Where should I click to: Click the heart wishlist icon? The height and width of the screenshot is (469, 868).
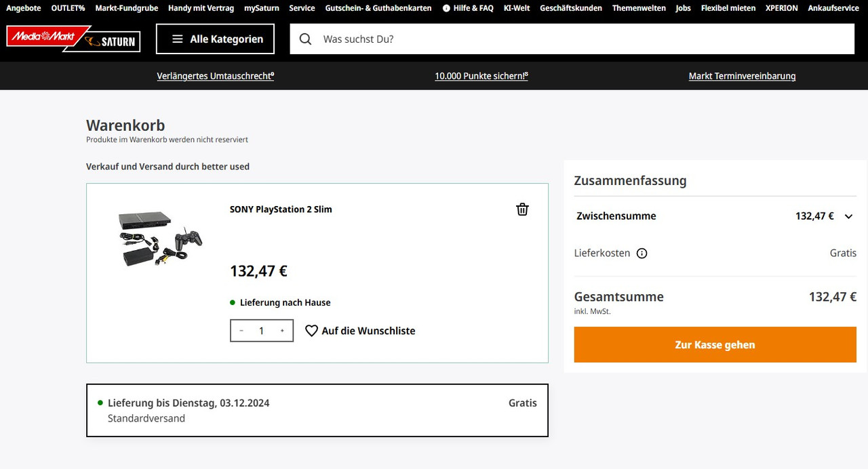[311, 331]
